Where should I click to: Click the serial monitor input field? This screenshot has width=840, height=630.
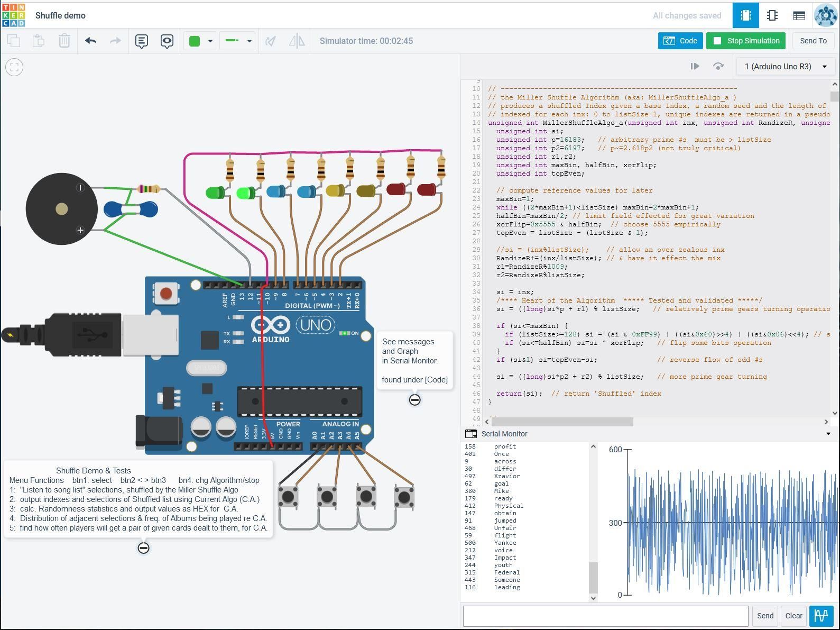(605, 616)
